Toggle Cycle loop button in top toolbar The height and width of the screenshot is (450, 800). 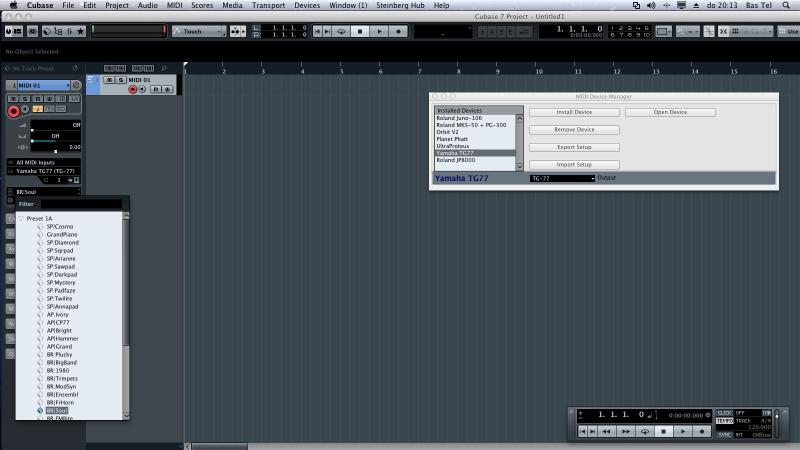tap(341, 32)
